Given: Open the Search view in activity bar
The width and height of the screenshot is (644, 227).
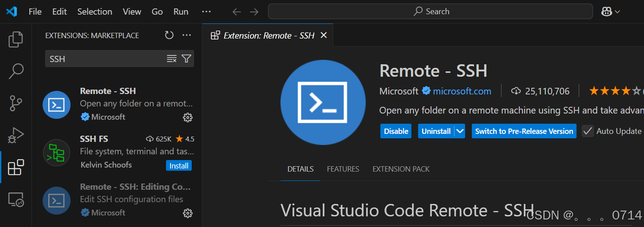Looking at the screenshot, I should (16, 71).
